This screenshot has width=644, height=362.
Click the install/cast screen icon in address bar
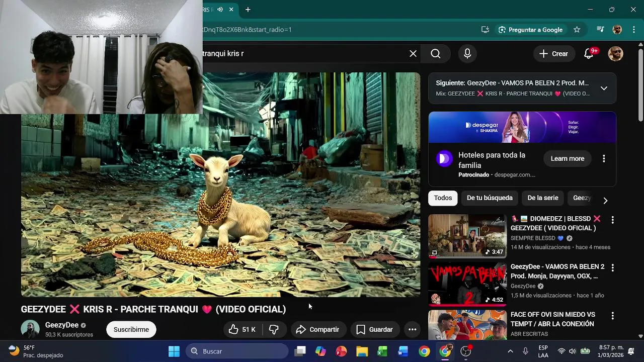[x=485, y=30]
